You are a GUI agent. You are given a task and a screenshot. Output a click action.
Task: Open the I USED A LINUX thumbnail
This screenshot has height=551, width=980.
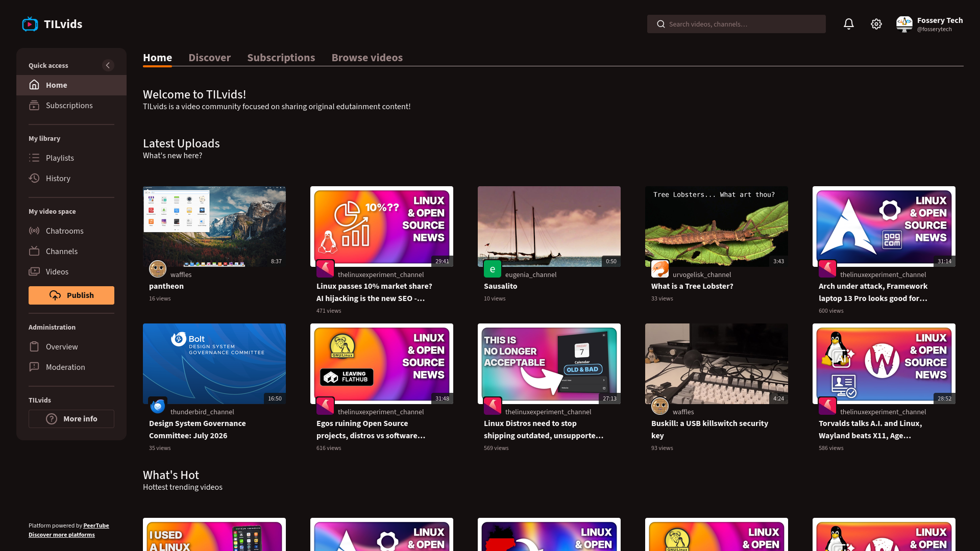point(214,534)
